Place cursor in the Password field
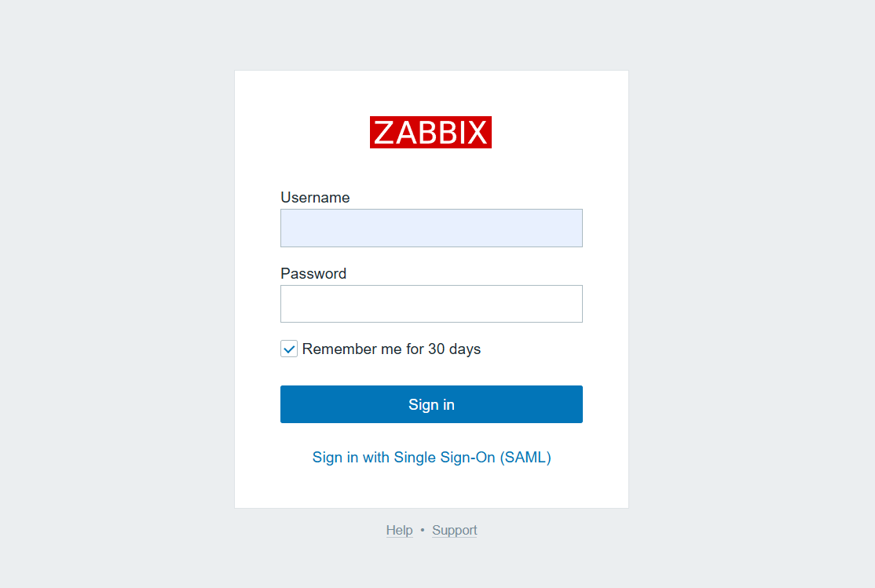This screenshot has width=875, height=588. click(x=431, y=304)
